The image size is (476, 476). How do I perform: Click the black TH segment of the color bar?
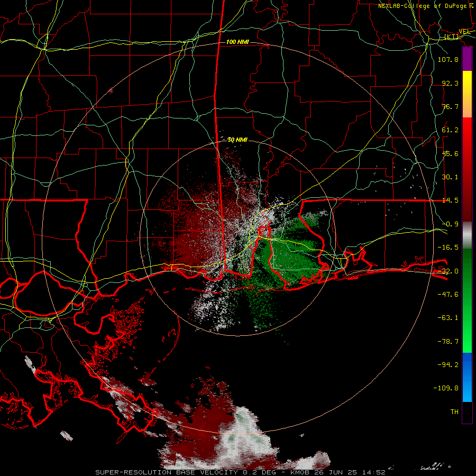467,413
